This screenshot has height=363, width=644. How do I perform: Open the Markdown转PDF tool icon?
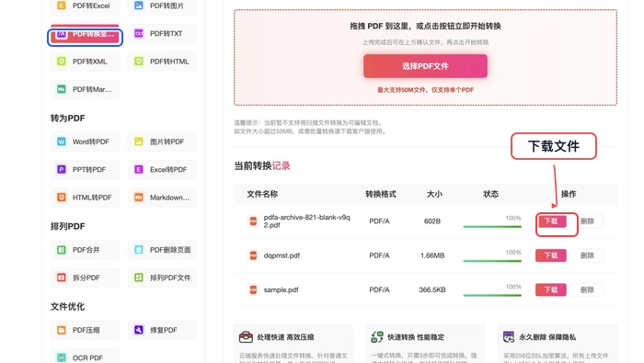[x=139, y=198]
